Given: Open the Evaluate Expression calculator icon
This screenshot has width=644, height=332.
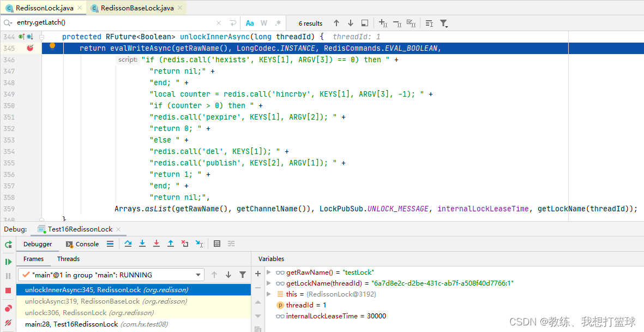Looking at the screenshot, I should [x=217, y=244].
